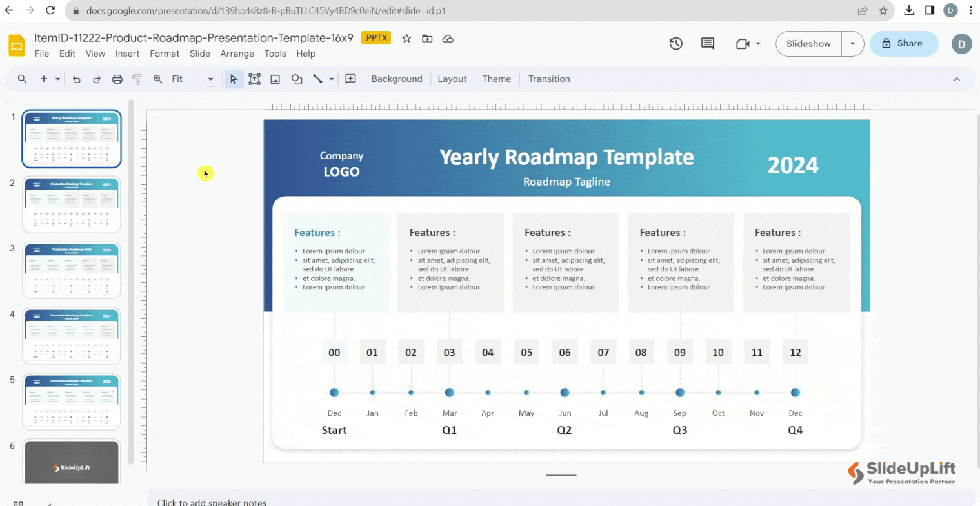
Task: Open the Arrange menu
Action: click(237, 54)
